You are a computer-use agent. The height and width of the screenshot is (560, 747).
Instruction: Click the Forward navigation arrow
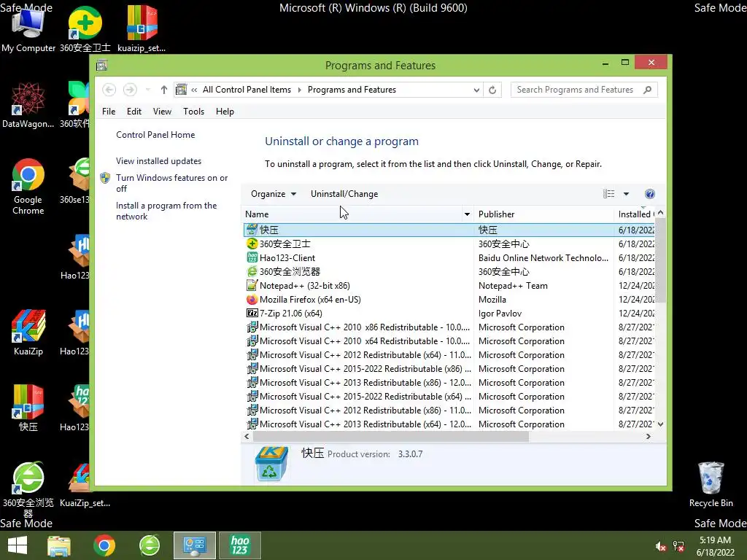(130, 90)
